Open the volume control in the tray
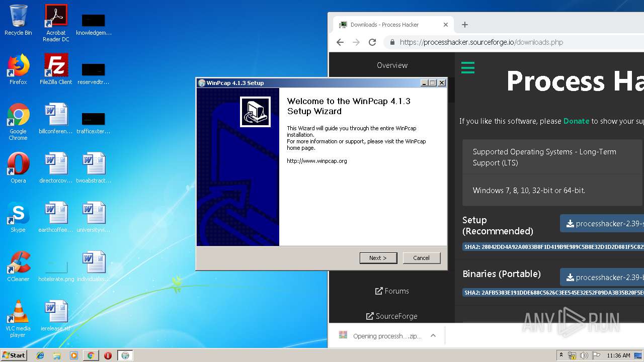The width and height of the screenshot is (644, 362). point(584,355)
